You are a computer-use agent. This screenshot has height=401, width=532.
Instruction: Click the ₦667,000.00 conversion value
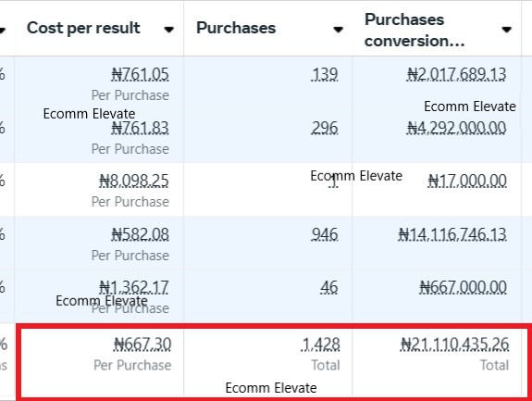(x=464, y=288)
